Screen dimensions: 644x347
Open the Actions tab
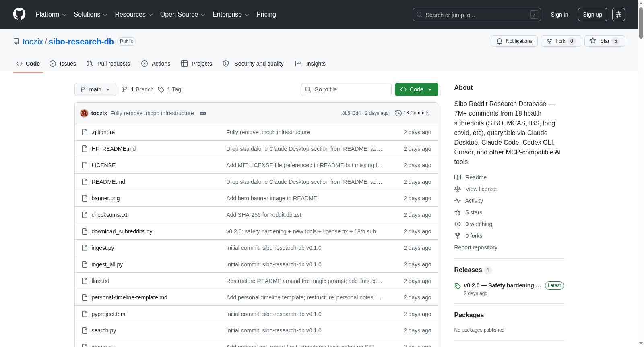point(156,64)
